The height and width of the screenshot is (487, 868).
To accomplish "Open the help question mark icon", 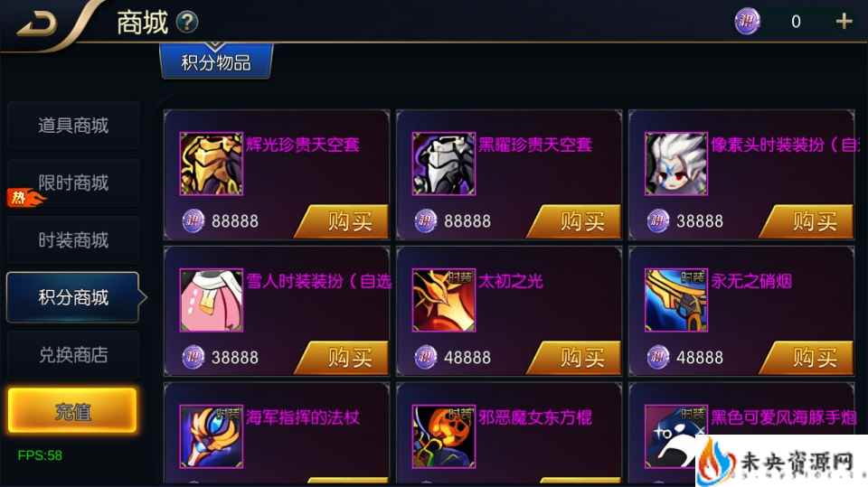I will (187, 22).
